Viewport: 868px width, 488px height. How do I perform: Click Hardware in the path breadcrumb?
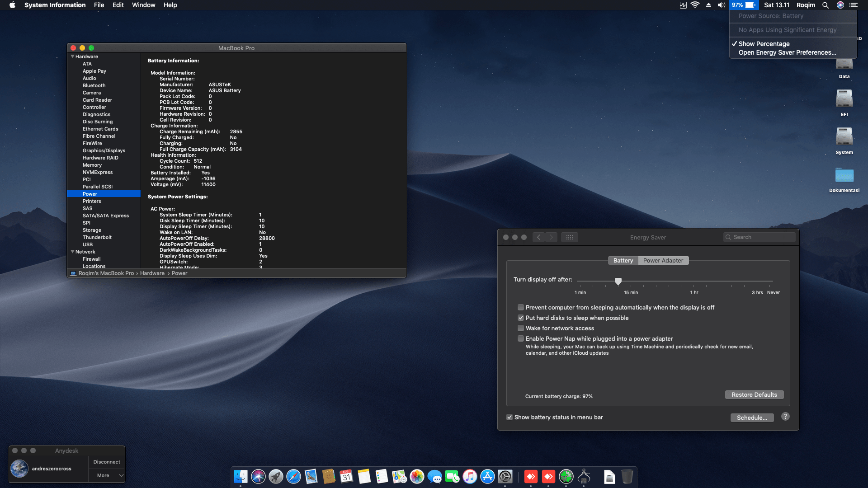tap(152, 273)
